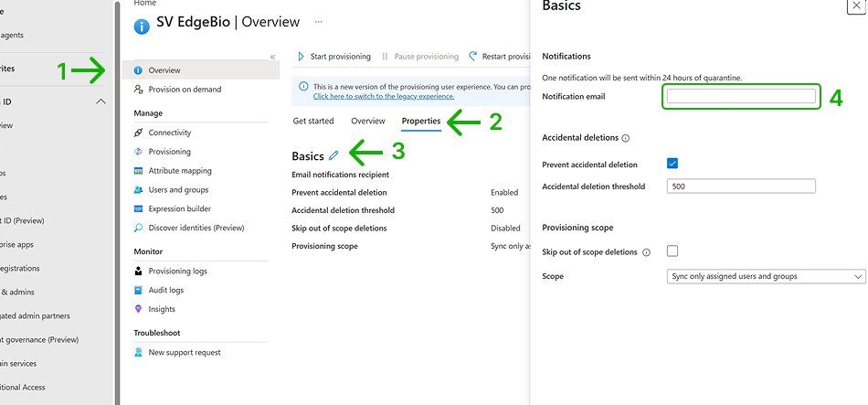Click the Start provisioning play icon

(x=302, y=57)
